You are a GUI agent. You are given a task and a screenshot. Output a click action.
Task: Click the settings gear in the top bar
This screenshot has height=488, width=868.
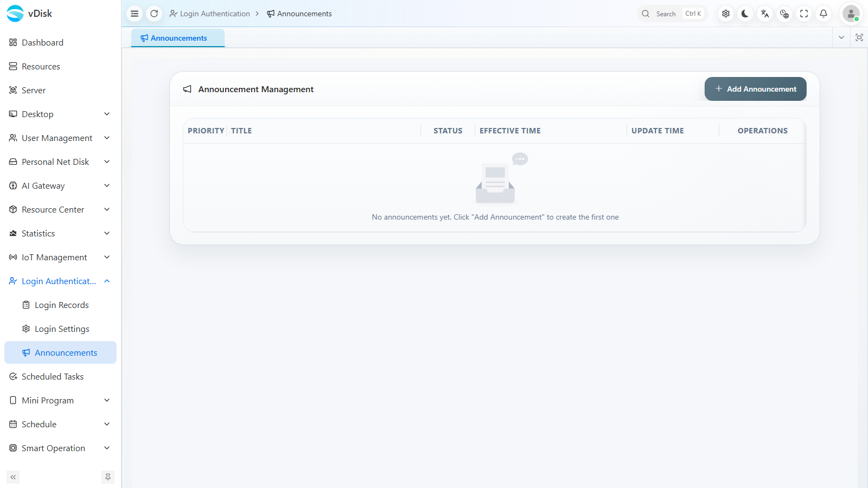(726, 14)
